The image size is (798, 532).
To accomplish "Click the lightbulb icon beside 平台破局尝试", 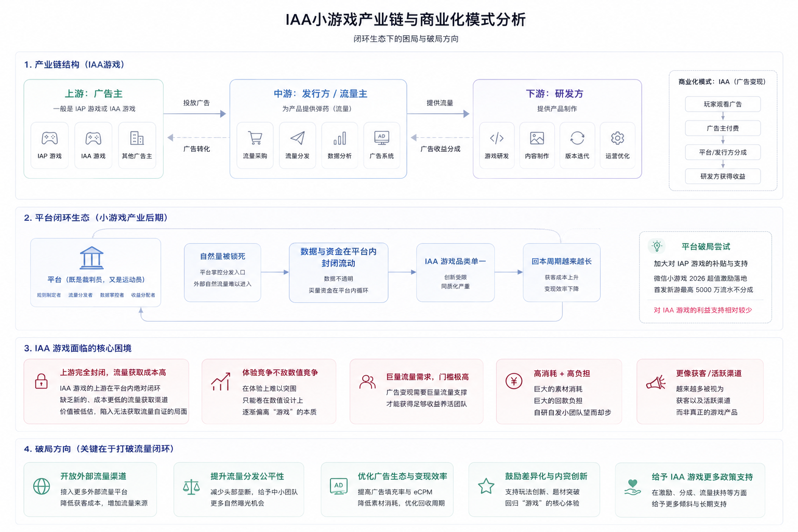I will pyautogui.click(x=657, y=246).
